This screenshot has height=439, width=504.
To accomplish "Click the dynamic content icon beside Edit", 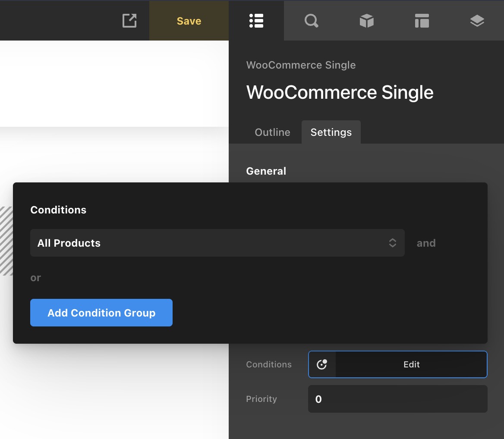I will click(x=322, y=364).
